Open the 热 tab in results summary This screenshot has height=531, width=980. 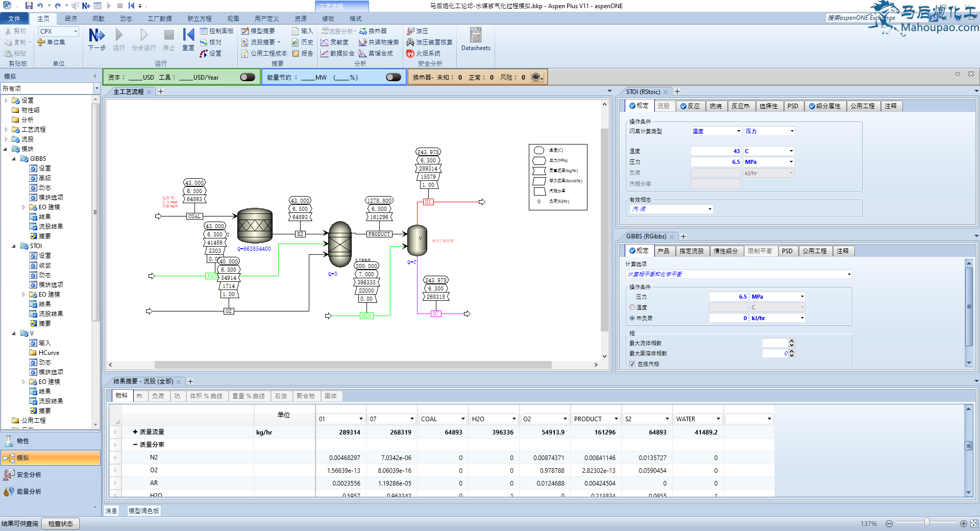pyautogui.click(x=139, y=396)
